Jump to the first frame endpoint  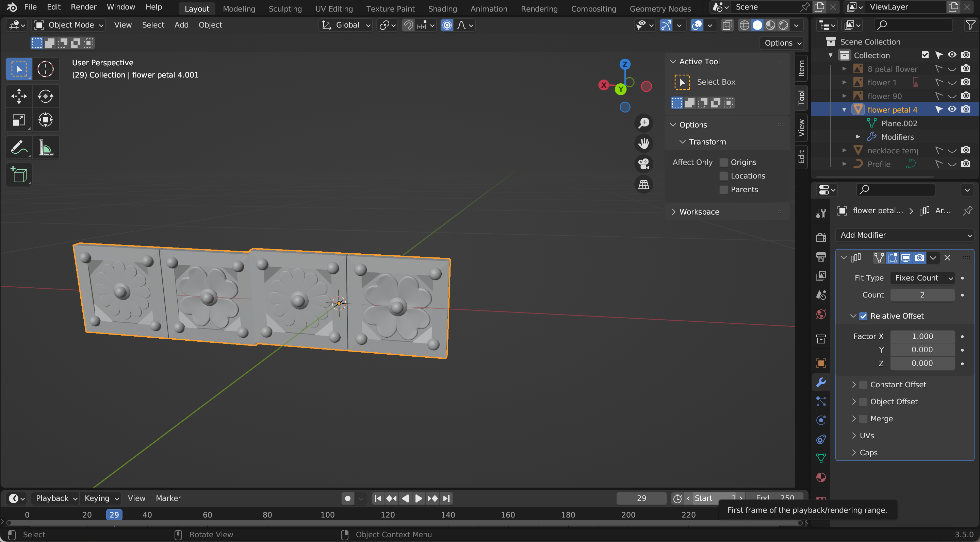378,498
